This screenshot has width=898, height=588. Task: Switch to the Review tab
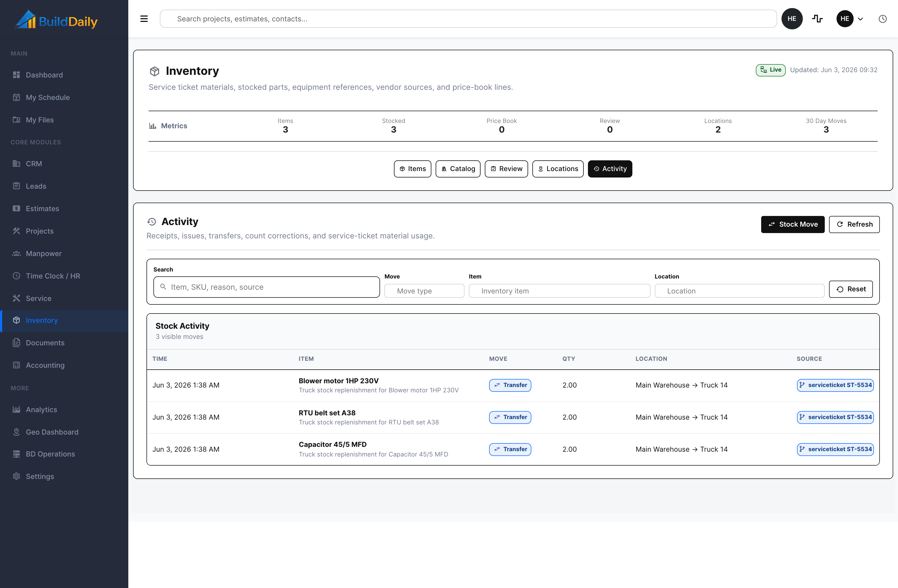(506, 169)
